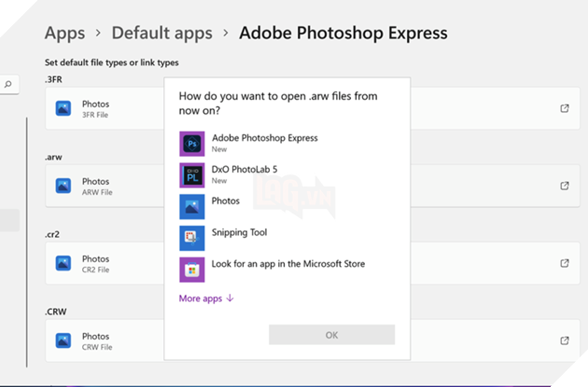Open external link icon for .arw
The image size is (588, 387).
pyautogui.click(x=564, y=187)
